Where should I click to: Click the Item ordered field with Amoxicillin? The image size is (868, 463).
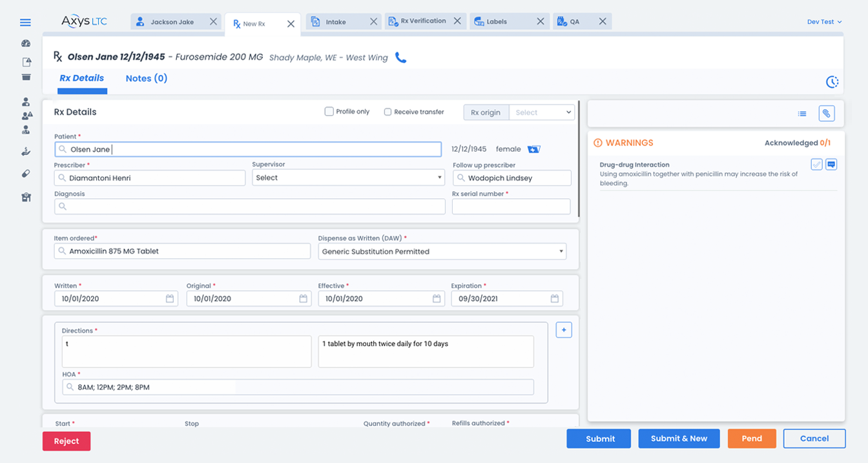(x=183, y=251)
